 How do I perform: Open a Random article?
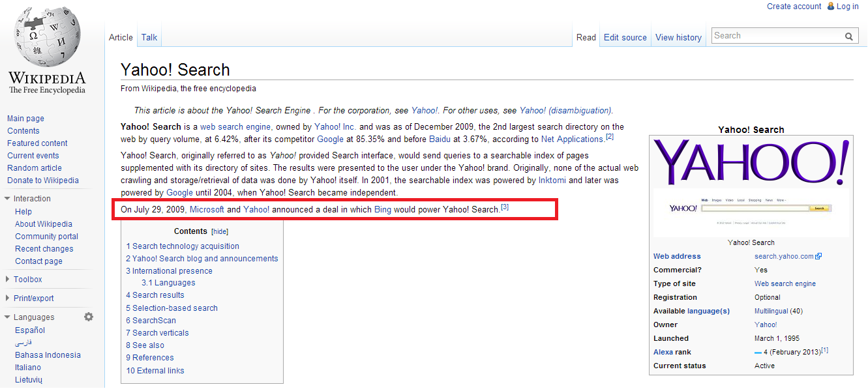point(35,168)
